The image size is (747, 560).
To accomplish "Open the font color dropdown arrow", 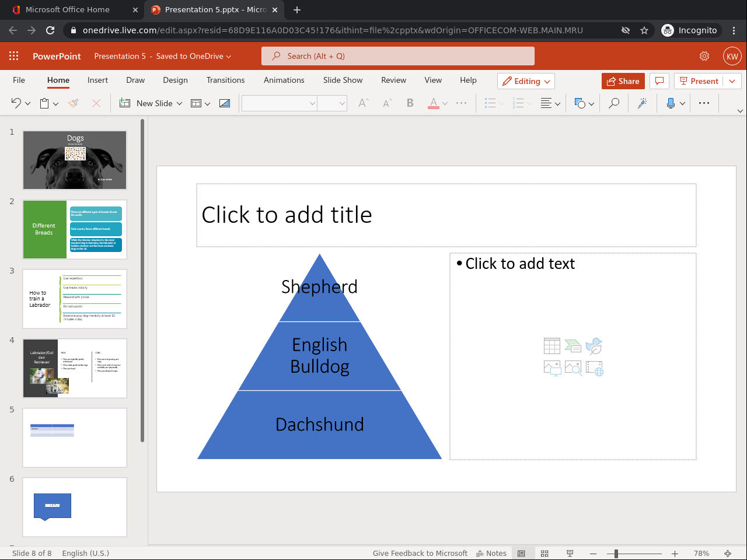I will tap(445, 104).
